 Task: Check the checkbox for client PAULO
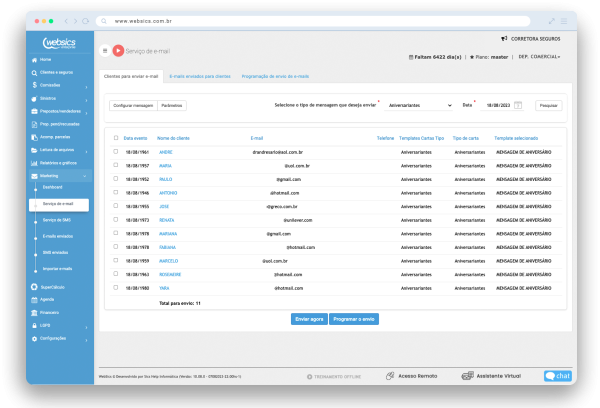click(x=116, y=179)
